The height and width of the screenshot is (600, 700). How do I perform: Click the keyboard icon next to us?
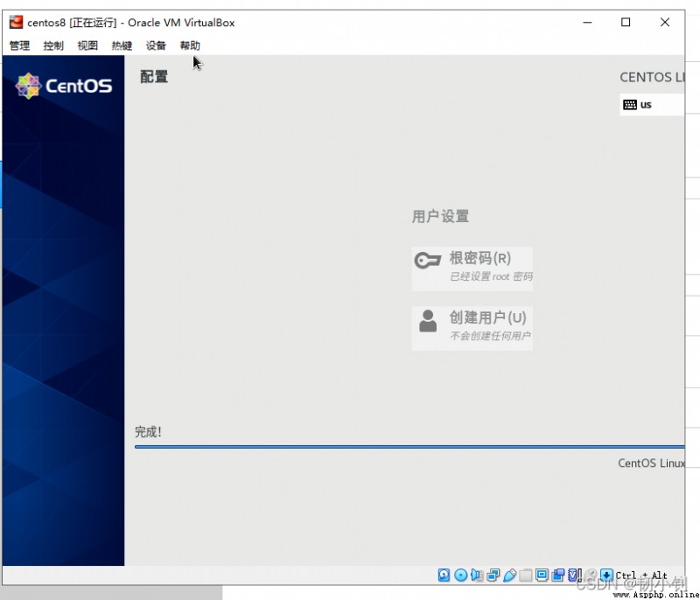point(630,105)
